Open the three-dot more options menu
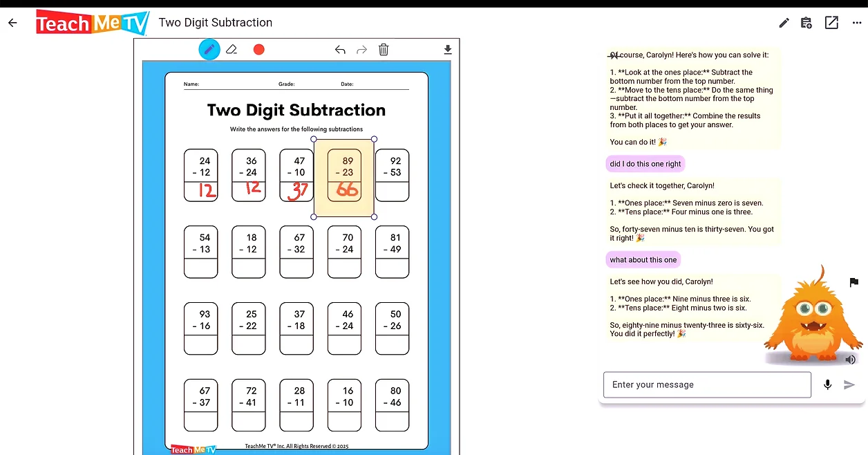Image resolution: width=868 pixels, height=455 pixels. click(x=857, y=23)
